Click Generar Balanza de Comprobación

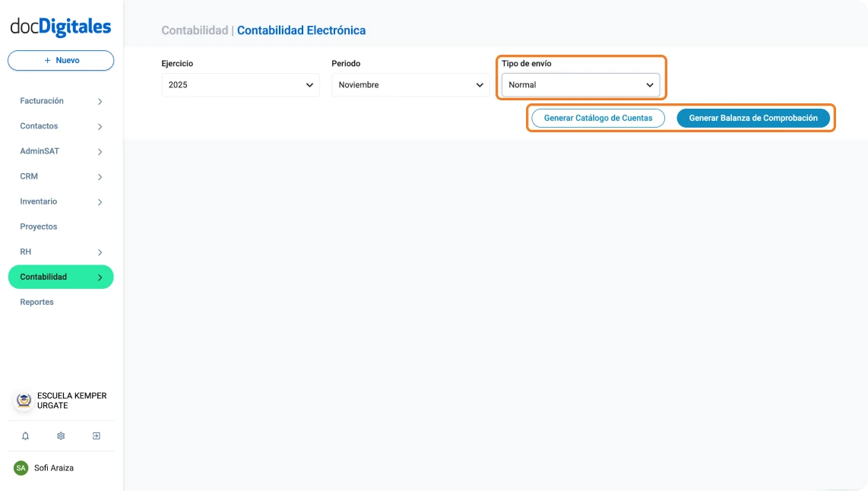pos(753,118)
